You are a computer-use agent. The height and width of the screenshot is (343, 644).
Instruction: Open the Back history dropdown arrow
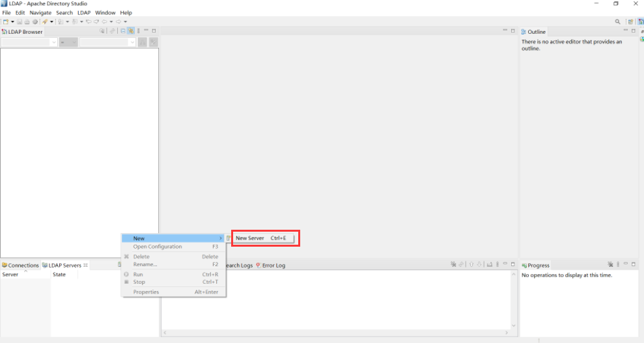111,21
